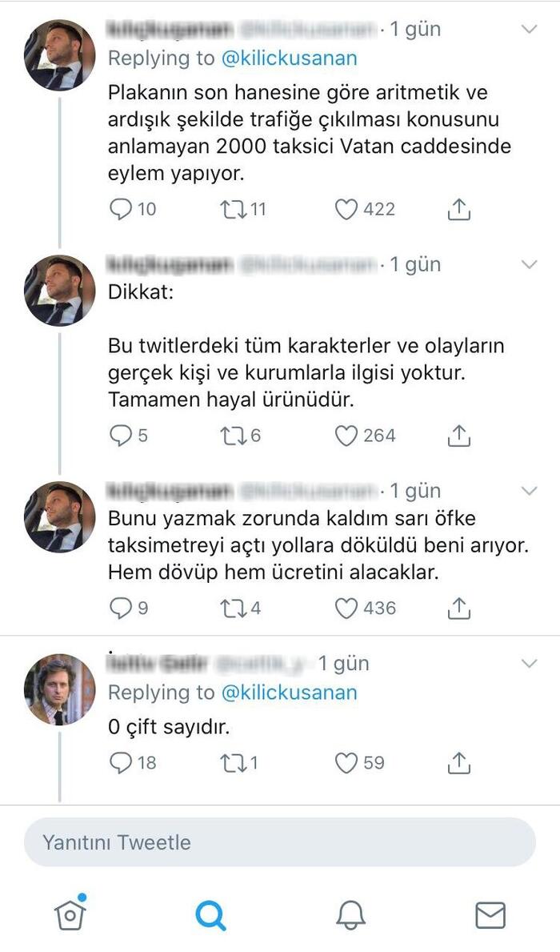
Task: Tap the 'Yanıtını Tweetle' reply field
Action: pos(279,842)
